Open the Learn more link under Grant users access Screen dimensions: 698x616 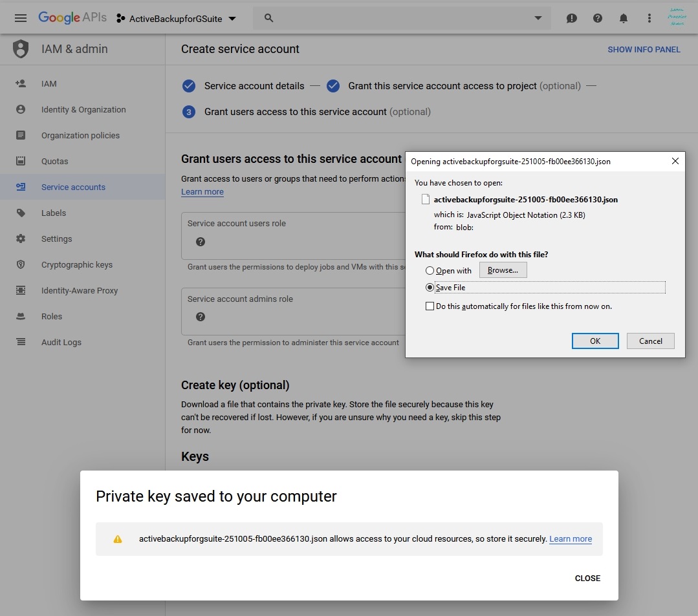coord(202,192)
